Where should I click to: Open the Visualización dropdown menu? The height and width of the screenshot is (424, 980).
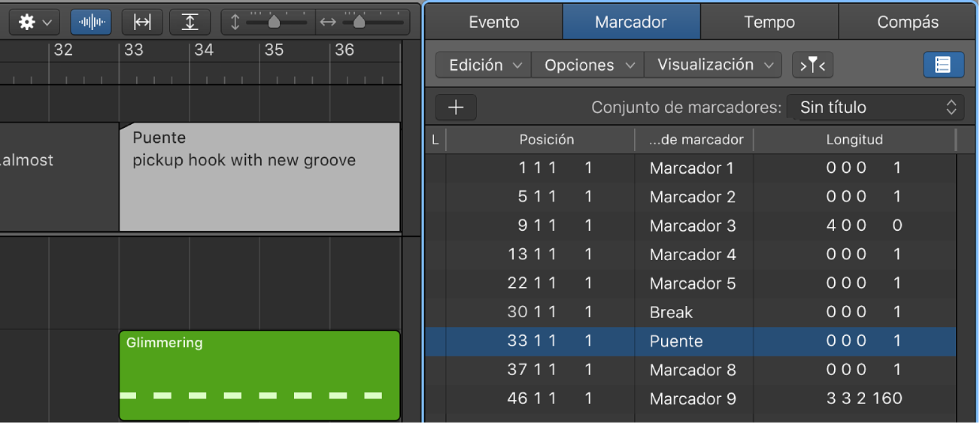click(714, 65)
